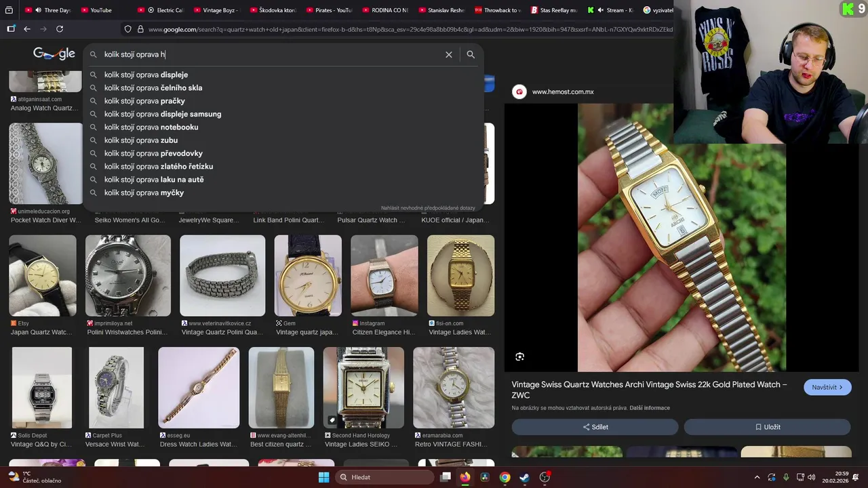Click the Google logo
868x488 pixels.
(54, 54)
